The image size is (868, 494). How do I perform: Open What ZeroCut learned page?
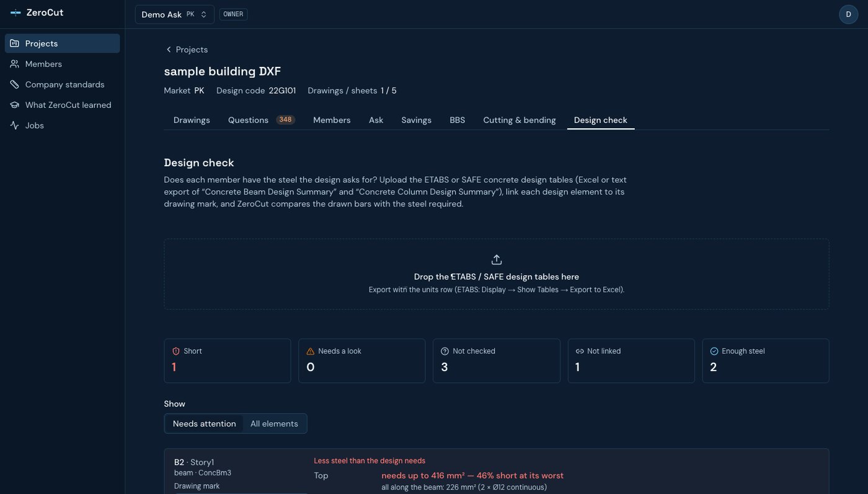[x=62, y=105]
